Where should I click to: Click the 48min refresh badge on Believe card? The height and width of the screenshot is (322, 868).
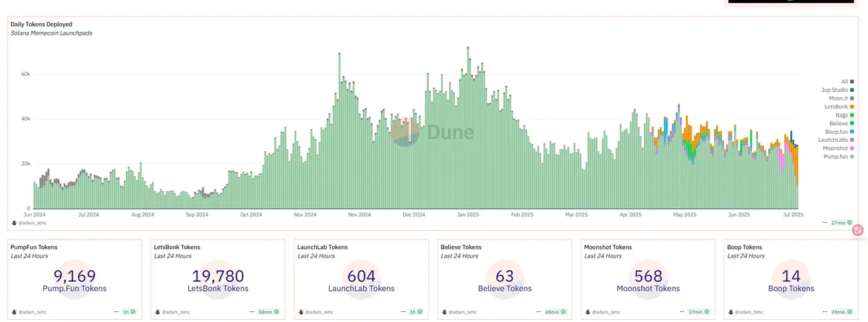pyautogui.click(x=555, y=311)
